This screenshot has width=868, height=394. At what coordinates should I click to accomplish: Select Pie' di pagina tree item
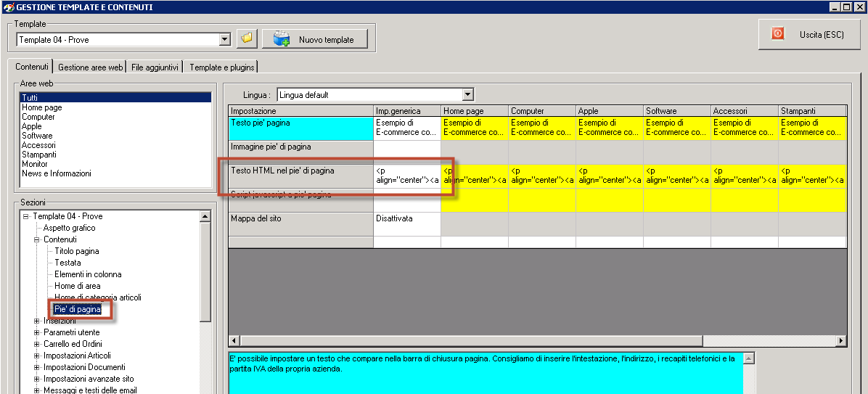tap(78, 309)
